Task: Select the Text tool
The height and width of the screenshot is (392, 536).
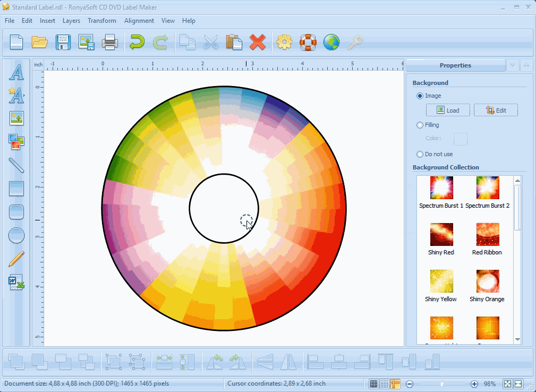Action: pyautogui.click(x=16, y=72)
